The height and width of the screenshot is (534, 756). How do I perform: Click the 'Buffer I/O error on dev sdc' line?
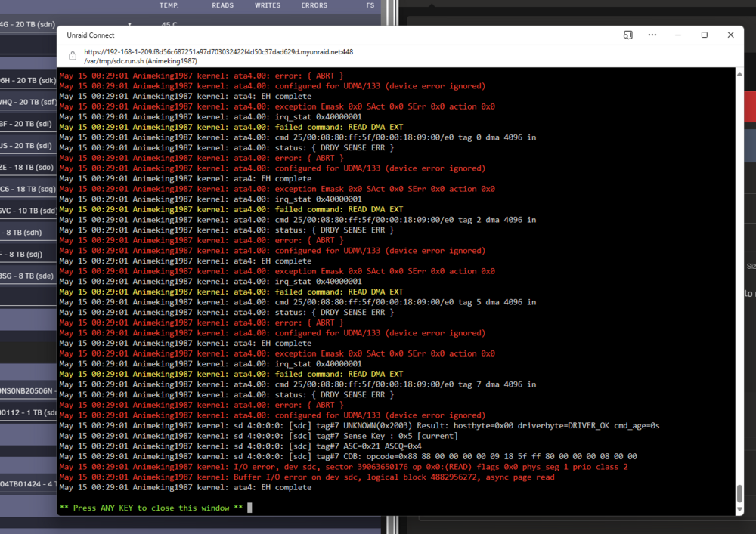coord(307,477)
